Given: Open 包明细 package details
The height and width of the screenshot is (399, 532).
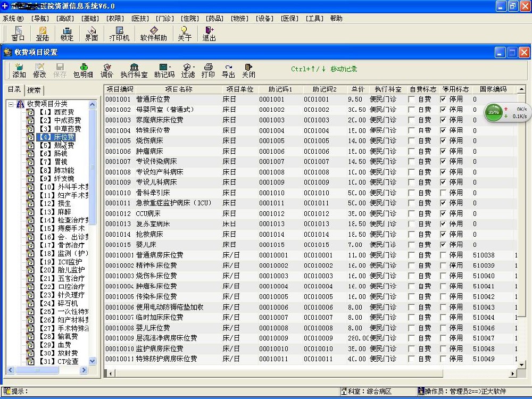Looking at the screenshot, I should click(83, 70).
